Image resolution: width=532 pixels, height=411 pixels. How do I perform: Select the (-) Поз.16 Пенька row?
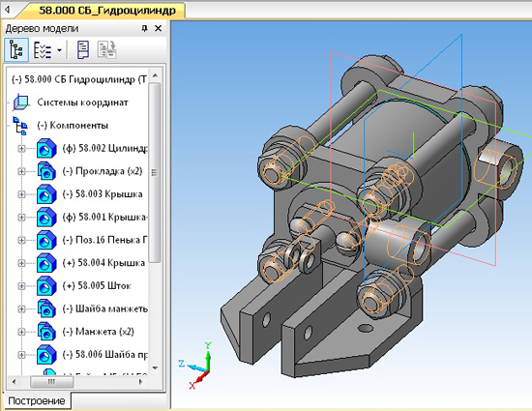point(104,240)
